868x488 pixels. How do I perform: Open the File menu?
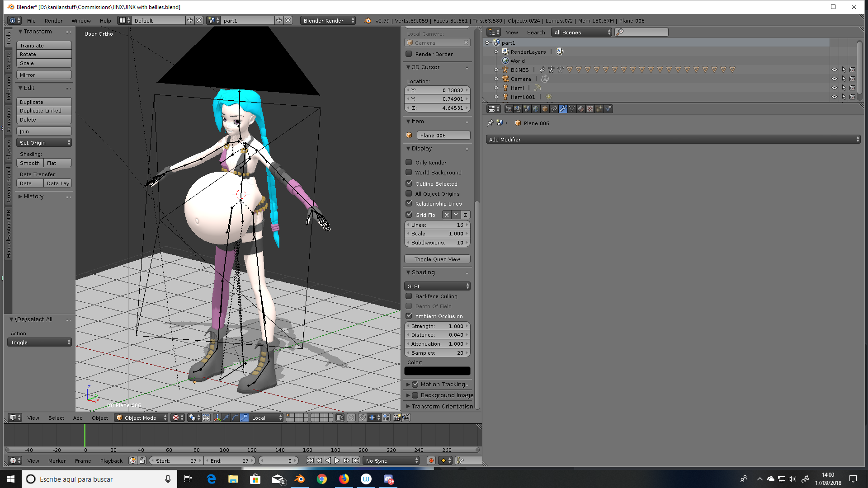pyautogui.click(x=31, y=20)
